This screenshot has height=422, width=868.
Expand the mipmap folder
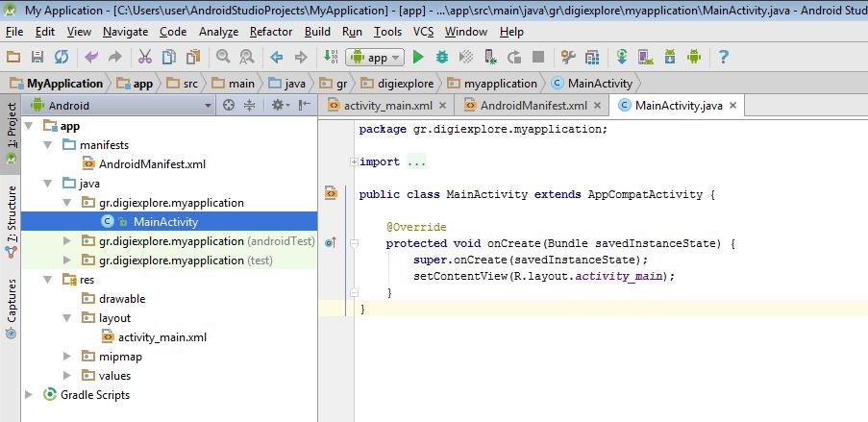(67, 356)
